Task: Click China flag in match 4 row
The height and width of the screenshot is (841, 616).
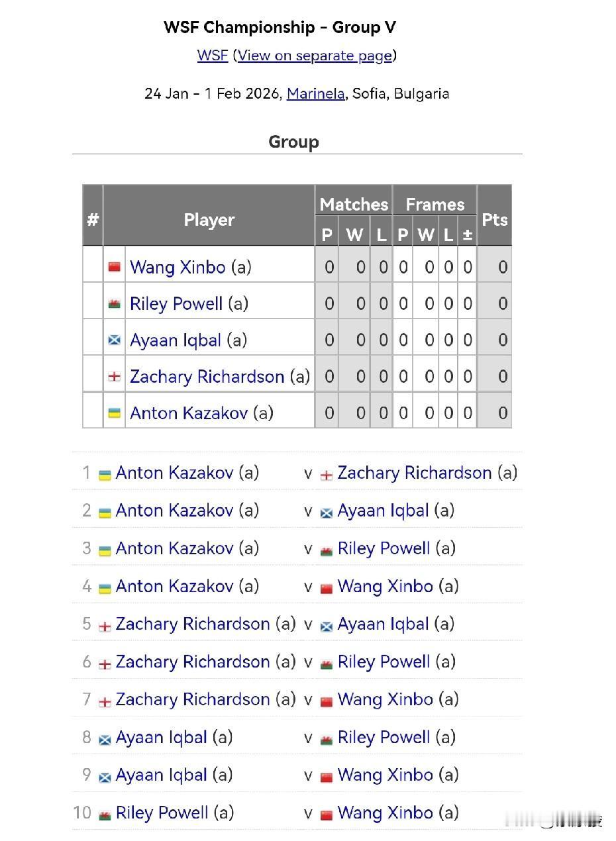Action: pos(327,588)
